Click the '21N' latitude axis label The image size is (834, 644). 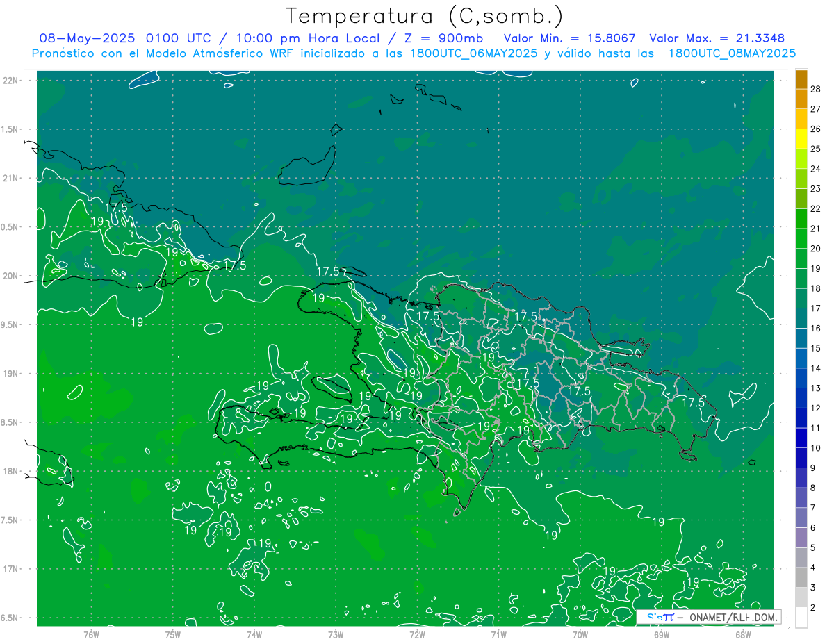coord(10,179)
